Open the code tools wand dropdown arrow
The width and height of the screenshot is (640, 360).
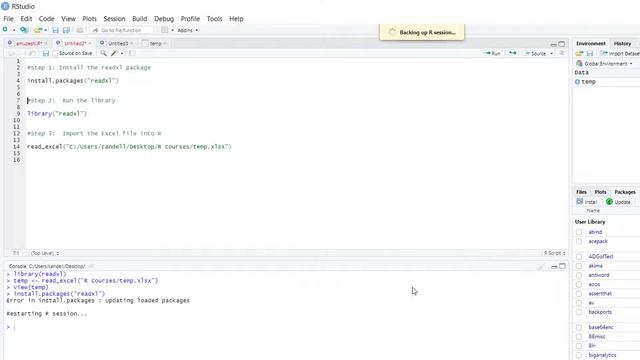122,53
